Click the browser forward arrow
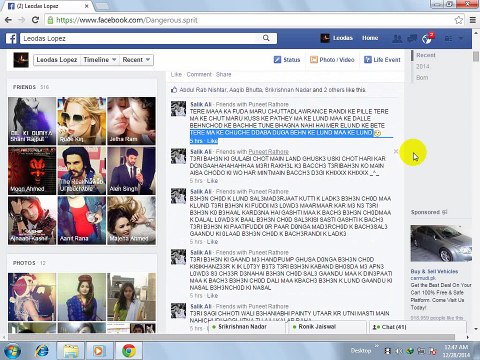The height and width of the screenshot is (360, 480). 22,20
